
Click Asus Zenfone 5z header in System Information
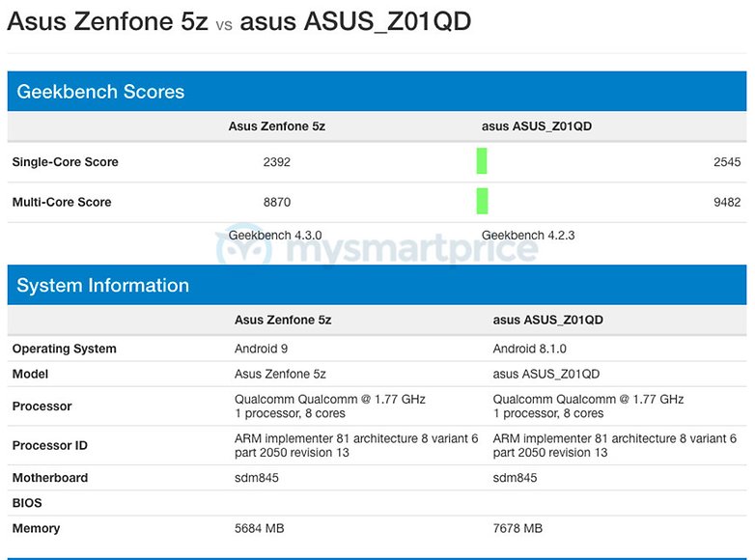click(283, 320)
